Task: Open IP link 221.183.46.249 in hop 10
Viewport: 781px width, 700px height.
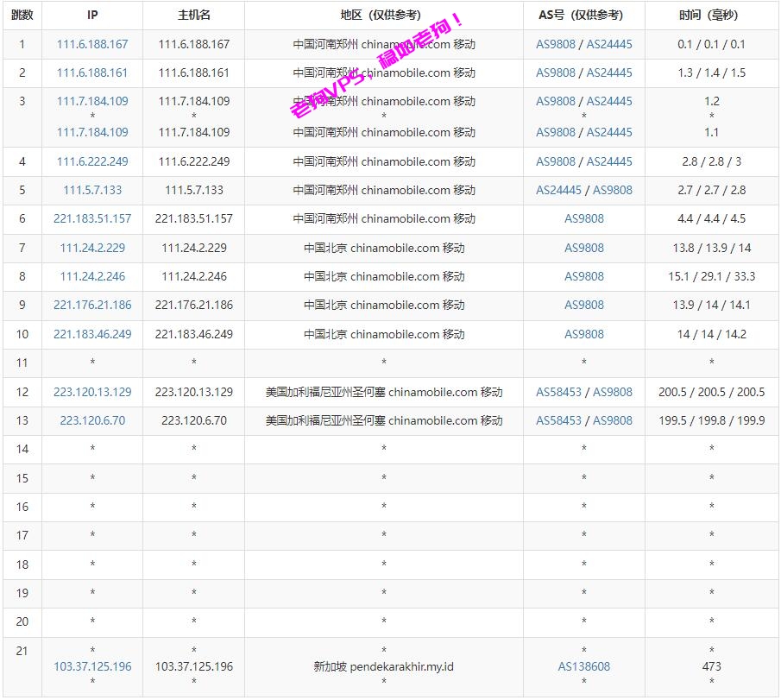Action: (x=92, y=334)
